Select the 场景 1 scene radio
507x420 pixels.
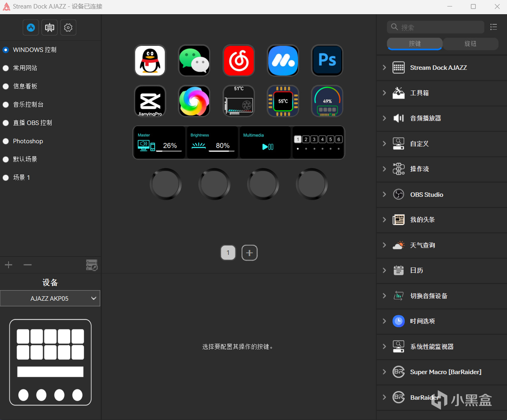tap(6, 178)
